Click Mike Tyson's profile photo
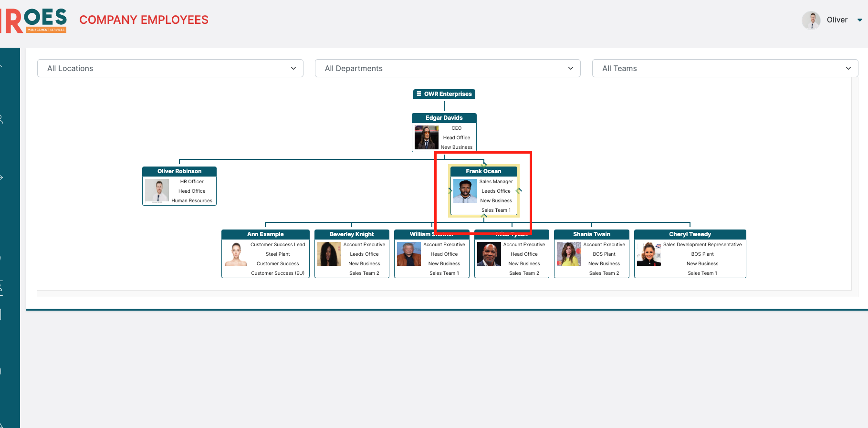The width and height of the screenshot is (868, 428). pyautogui.click(x=489, y=254)
